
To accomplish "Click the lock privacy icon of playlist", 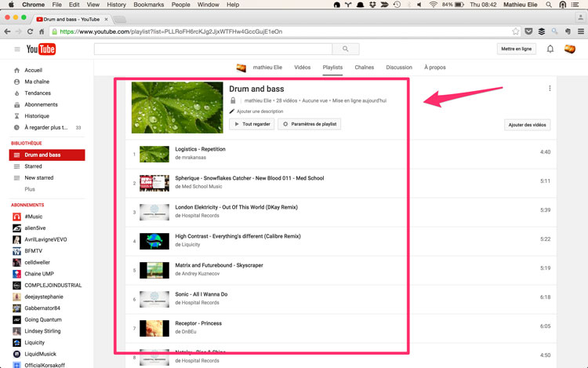I will pos(233,100).
